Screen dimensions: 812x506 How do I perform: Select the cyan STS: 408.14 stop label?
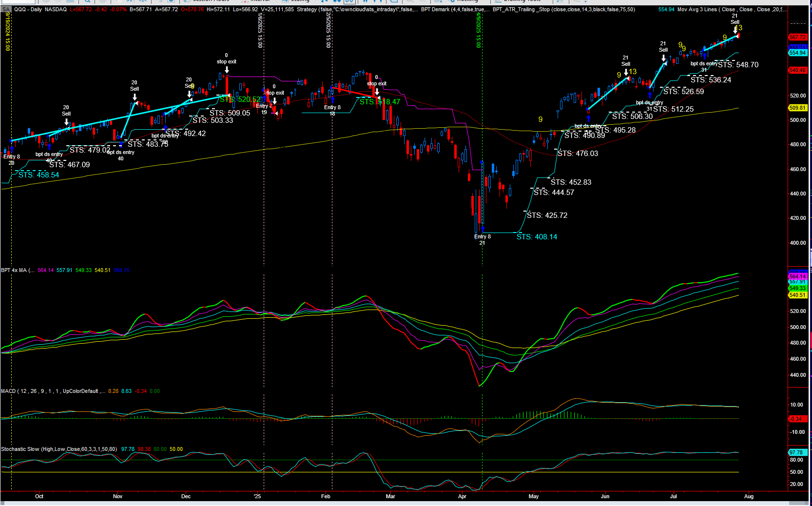tap(537, 237)
